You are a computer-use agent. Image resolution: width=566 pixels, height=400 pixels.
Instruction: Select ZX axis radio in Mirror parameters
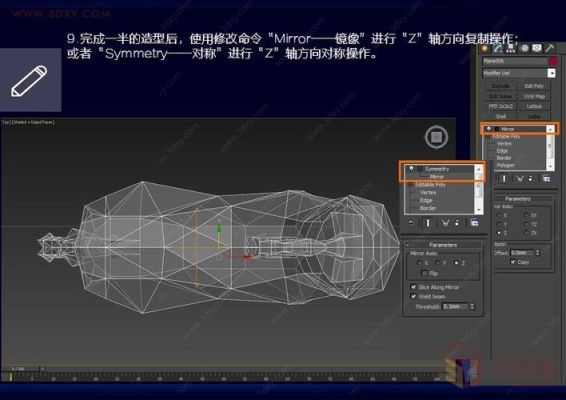[526, 233]
